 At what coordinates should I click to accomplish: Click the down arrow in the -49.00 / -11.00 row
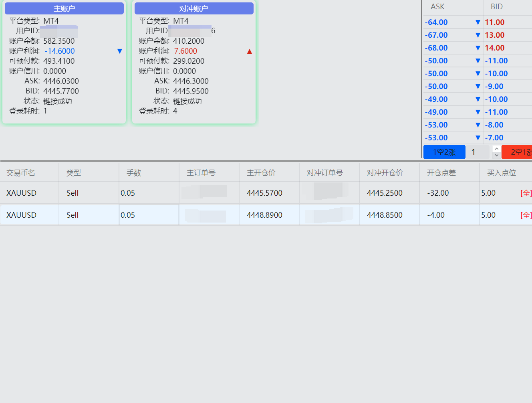pos(478,112)
